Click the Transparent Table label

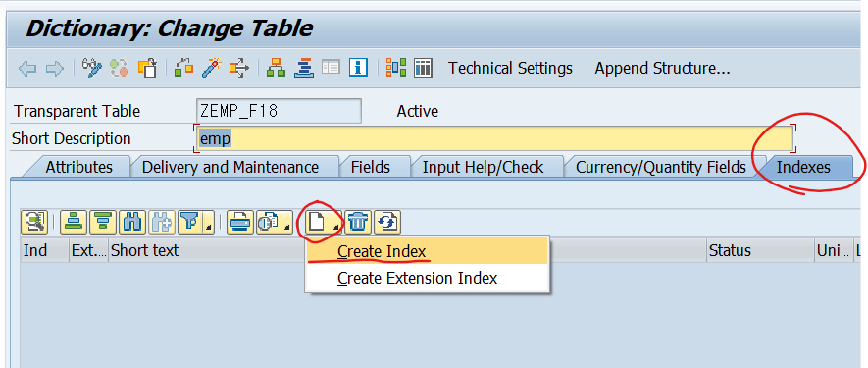click(x=77, y=112)
